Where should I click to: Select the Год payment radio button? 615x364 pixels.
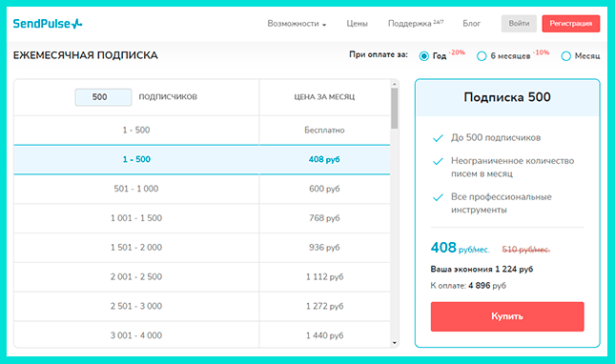tap(423, 56)
